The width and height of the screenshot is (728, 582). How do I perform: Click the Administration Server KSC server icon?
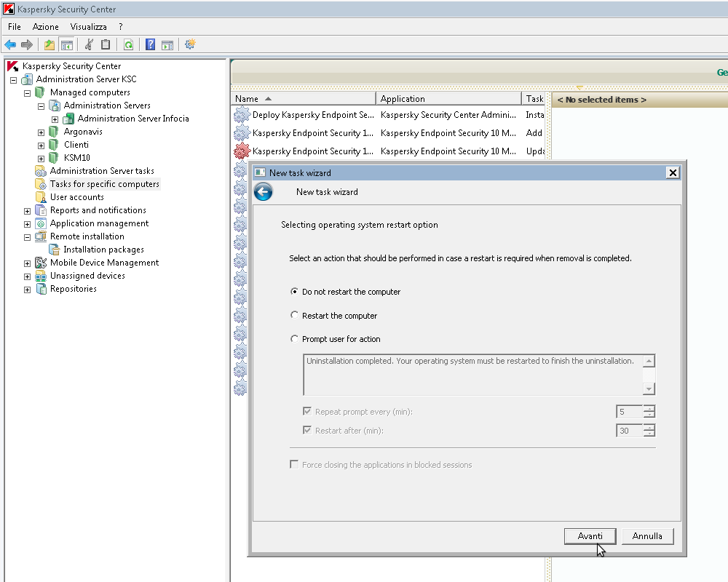tap(28, 79)
